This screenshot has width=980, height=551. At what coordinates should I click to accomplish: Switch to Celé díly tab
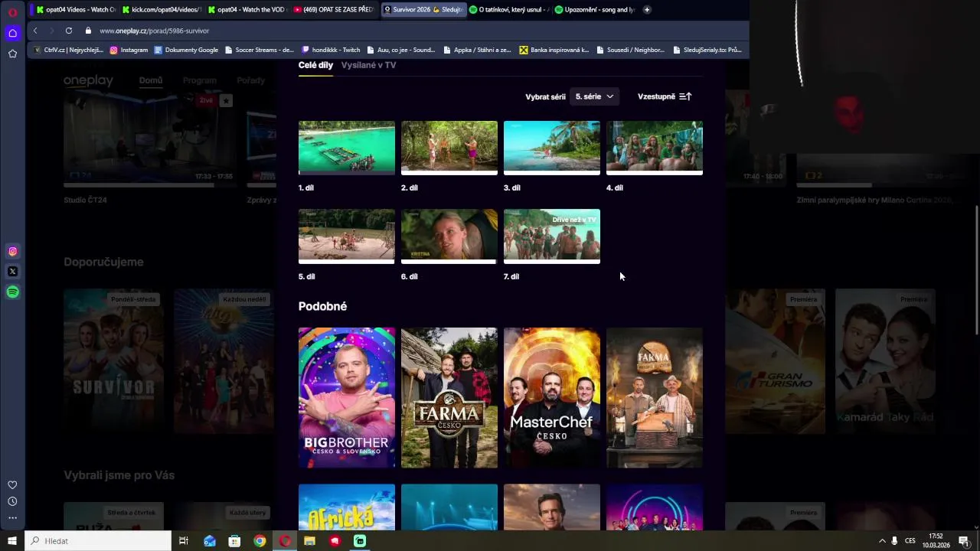click(315, 65)
